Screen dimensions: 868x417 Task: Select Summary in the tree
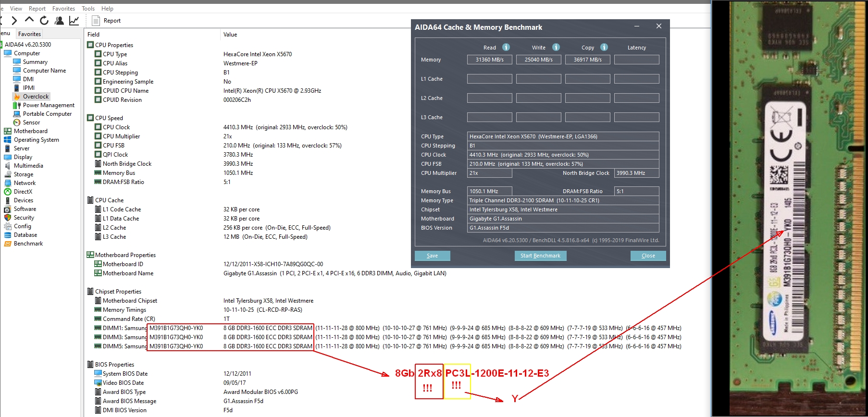pyautogui.click(x=35, y=62)
